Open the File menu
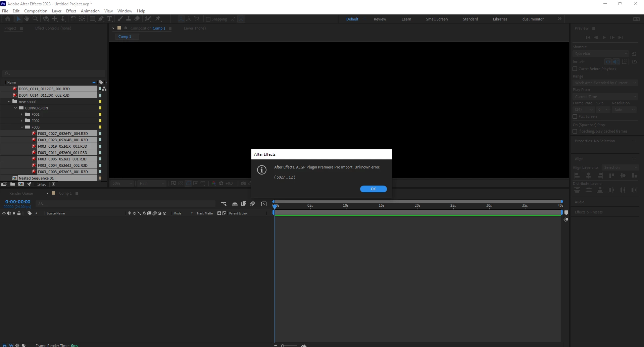644x347 pixels. pos(5,11)
